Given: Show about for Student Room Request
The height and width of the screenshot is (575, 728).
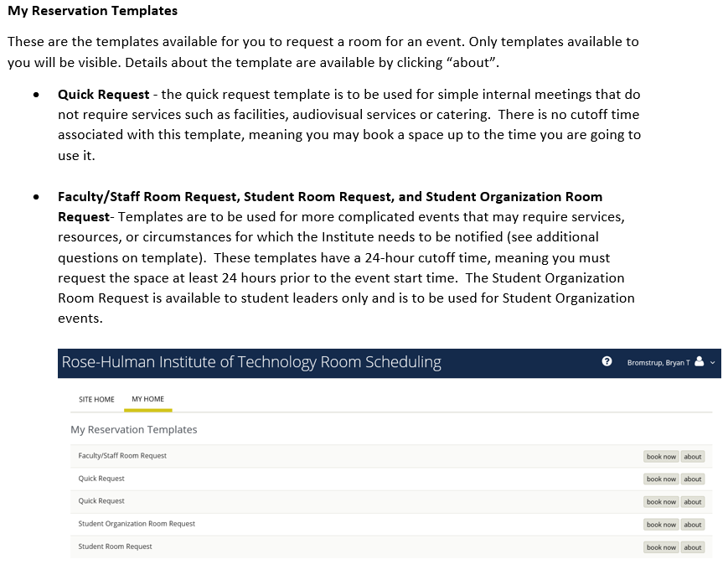Looking at the screenshot, I should [693, 547].
